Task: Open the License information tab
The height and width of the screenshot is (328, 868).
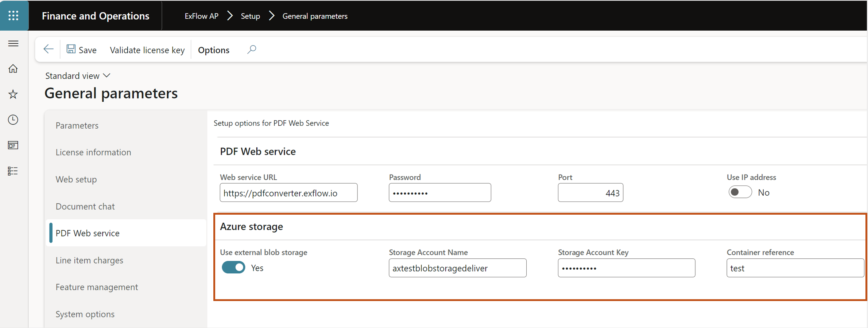Action: click(x=93, y=152)
